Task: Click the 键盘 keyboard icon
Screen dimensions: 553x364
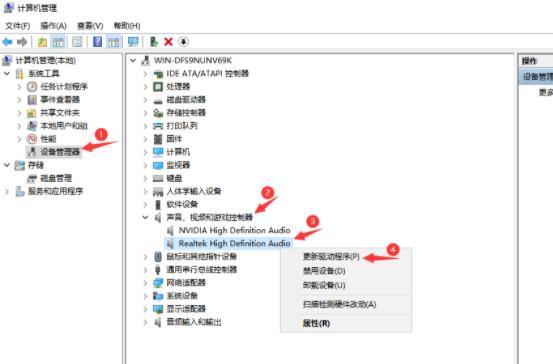Action: point(158,178)
